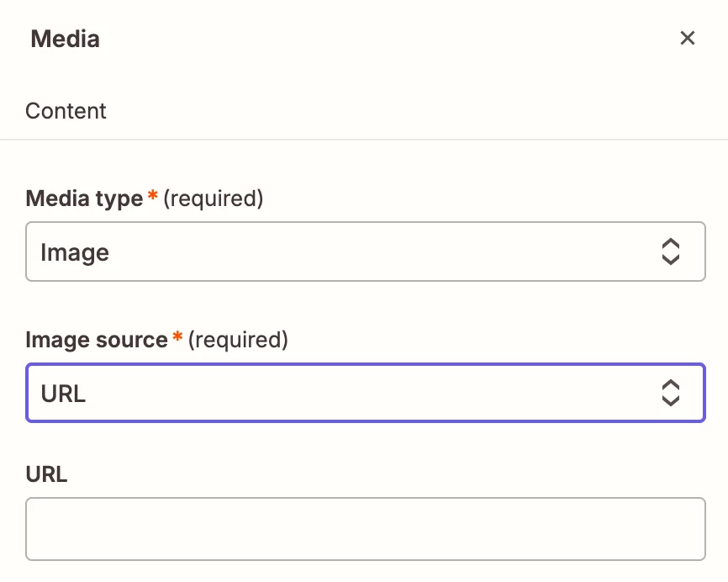Click the "Media" panel title
The height and width of the screenshot is (582, 728).
pos(65,39)
